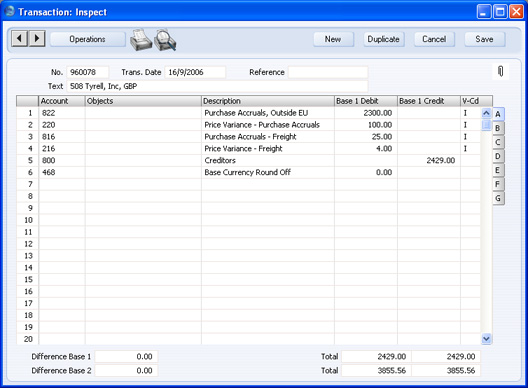Switch to flip G
This screenshot has height=388, width=528.
click(x=498, y=198)
